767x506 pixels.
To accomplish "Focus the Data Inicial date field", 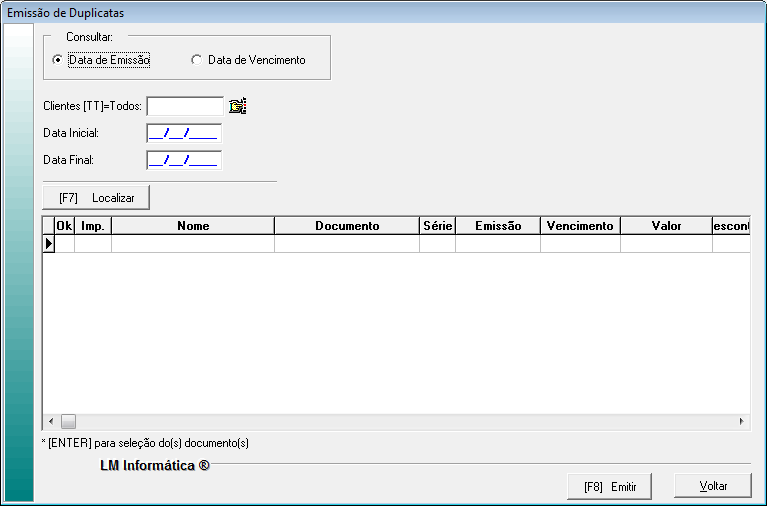I will [183, 133].
